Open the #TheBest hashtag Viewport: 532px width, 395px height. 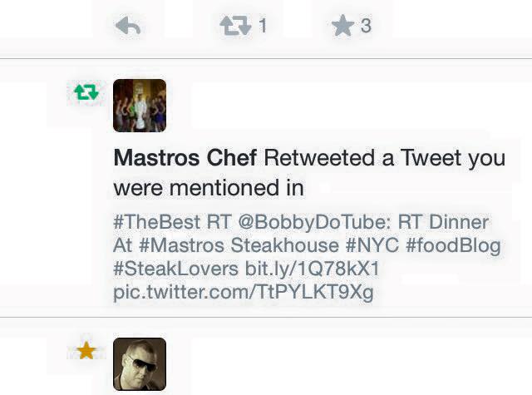157,222
